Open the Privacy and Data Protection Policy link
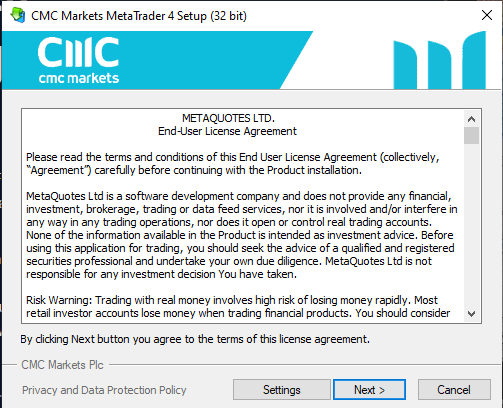 (104, 390)
